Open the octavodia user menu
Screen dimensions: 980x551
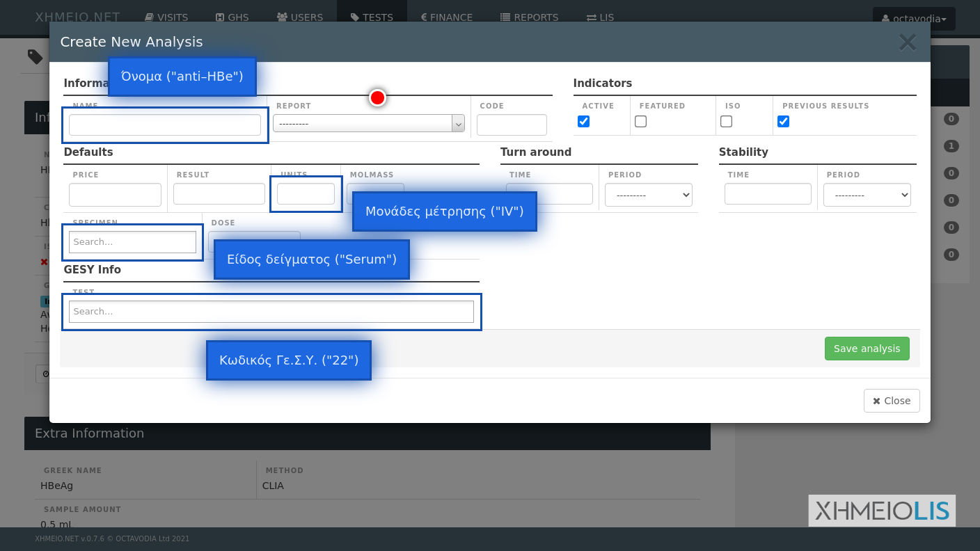tap(913, 19)
